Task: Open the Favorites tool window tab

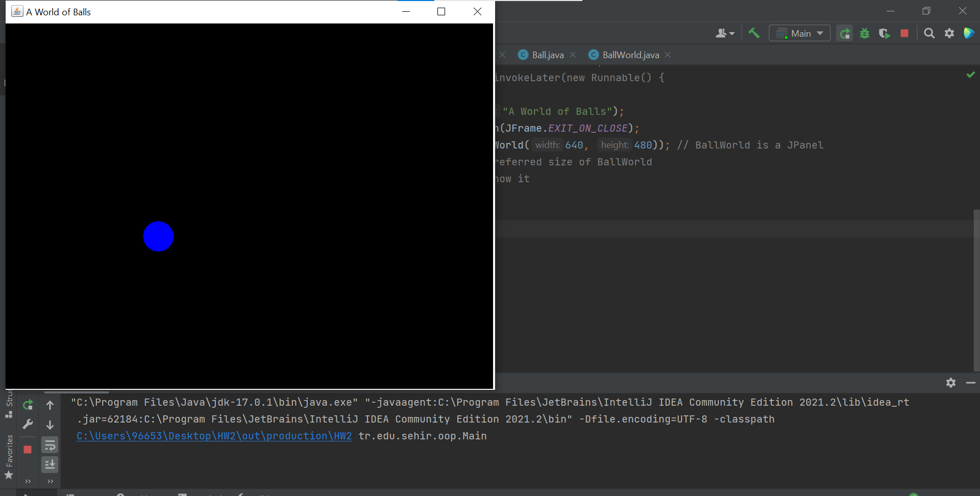Action: pos(9,457)
